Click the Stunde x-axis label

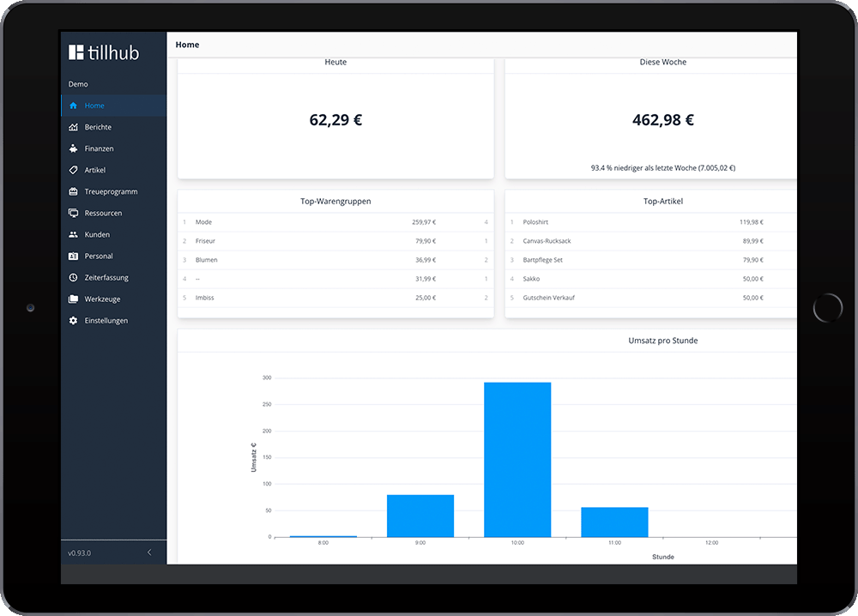(x=662, y=557)
